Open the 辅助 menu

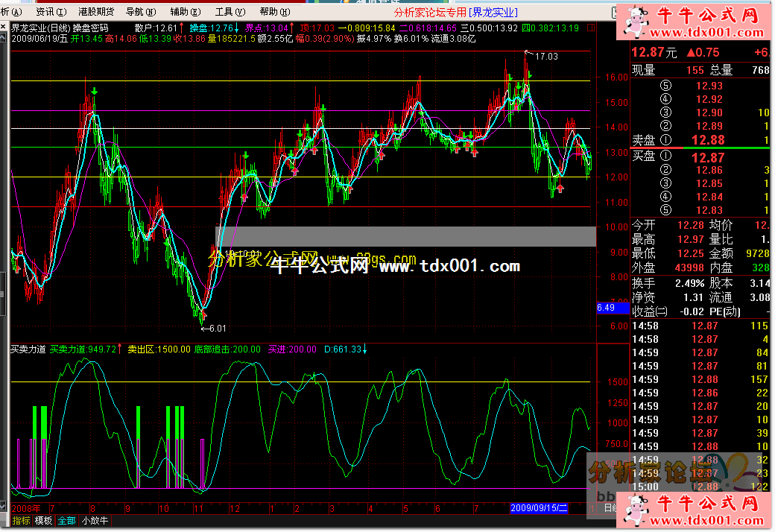pos(183,12)
